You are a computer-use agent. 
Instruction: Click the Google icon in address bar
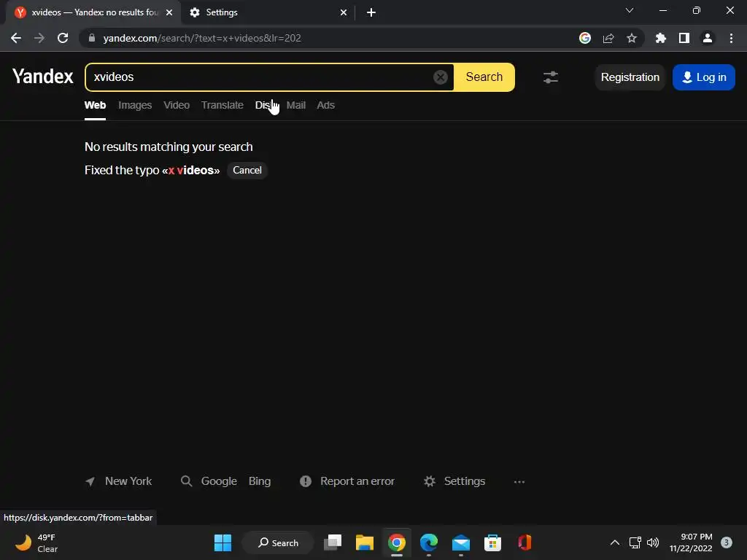point(585,38)
